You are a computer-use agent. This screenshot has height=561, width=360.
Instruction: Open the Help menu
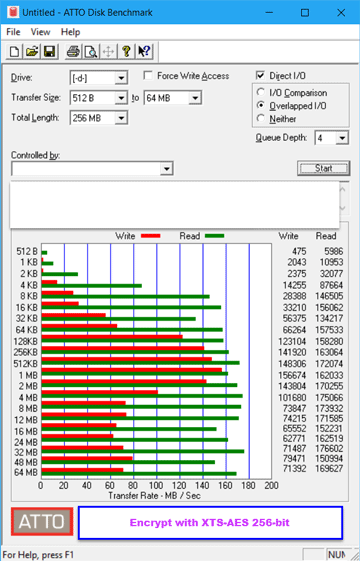coord(70,32)
